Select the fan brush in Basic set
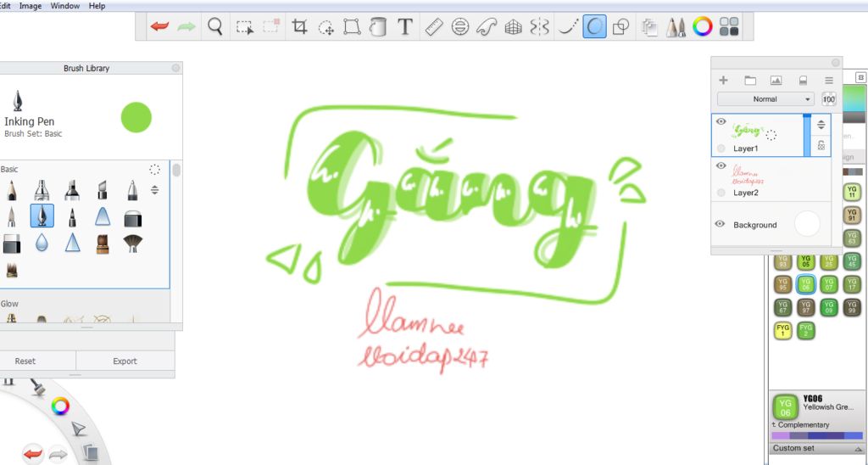Image resolution: width=868 pixels, height=465 pixels. [133, 243]
